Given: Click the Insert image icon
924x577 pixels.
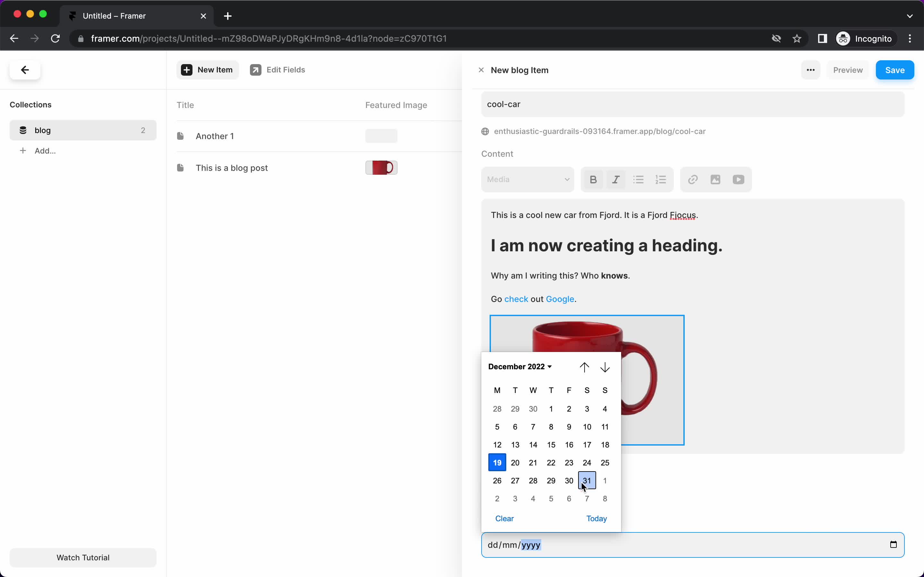Looking at the screenshot, I should (716, 179).
